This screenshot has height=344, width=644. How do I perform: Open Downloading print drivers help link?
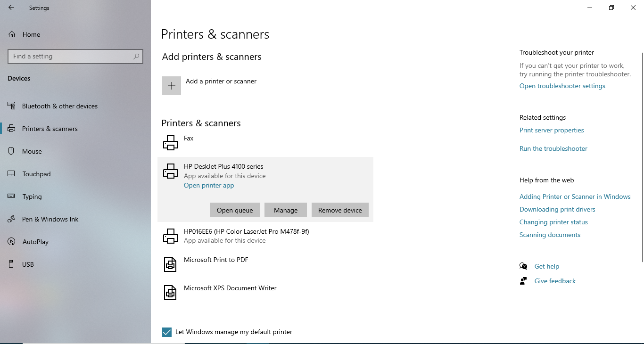click(557, 209)
